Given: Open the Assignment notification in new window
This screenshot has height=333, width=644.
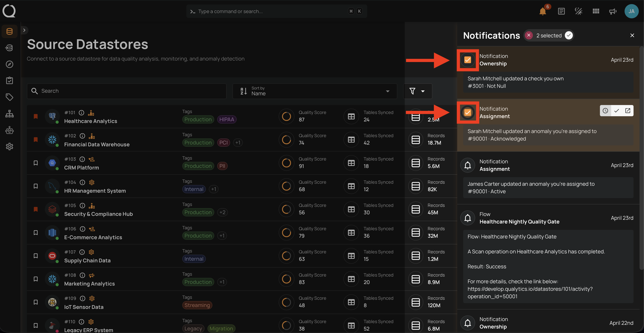Looking at the screenshot, I should pyautogui.click(x=628, y=111).
